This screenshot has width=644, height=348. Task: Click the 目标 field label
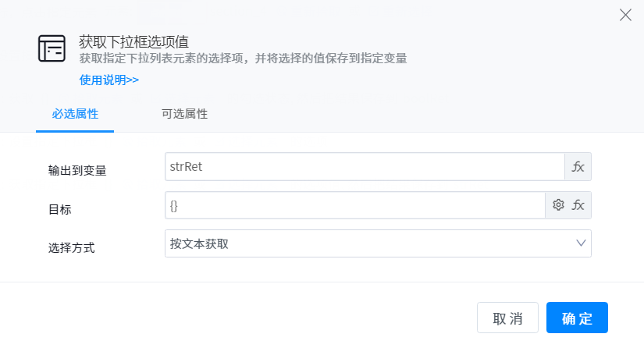coord(60,209)
